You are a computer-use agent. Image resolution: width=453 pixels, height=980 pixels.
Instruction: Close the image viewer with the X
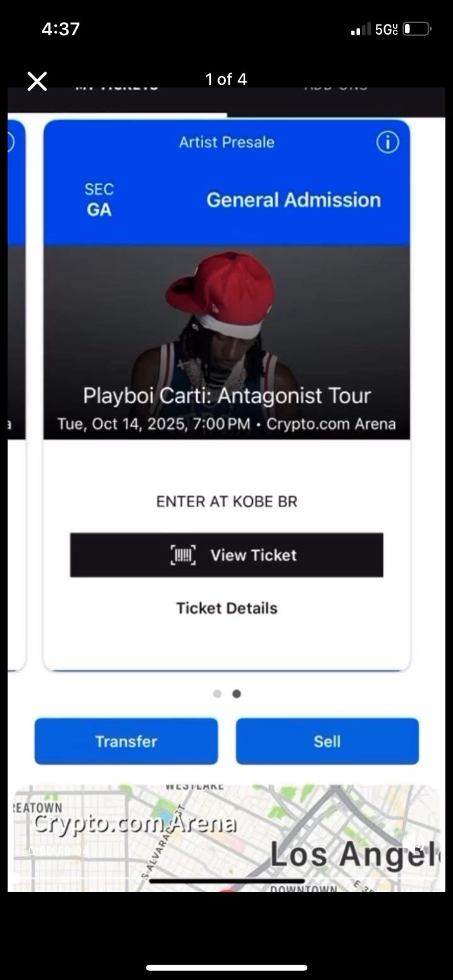(x=37, y=81)
